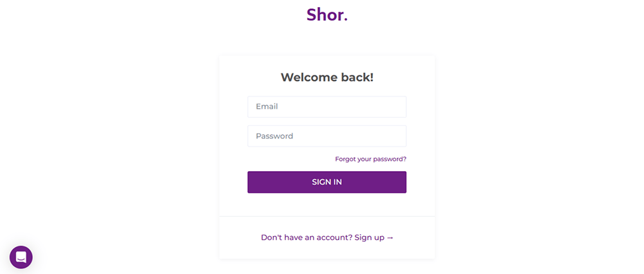Hit the purple SIGN IN button
This screenshot has width=644, height=274.
(x=327, y=182)
